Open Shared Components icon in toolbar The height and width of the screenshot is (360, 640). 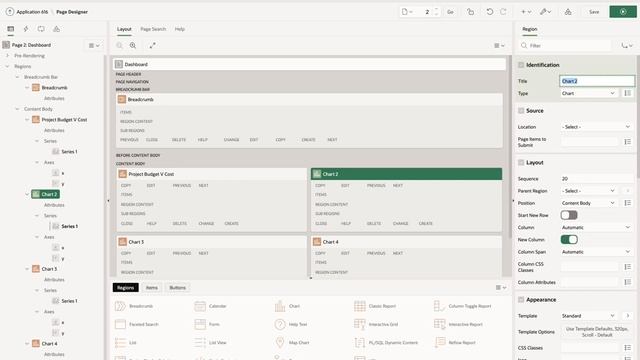(x=568, y=12)
